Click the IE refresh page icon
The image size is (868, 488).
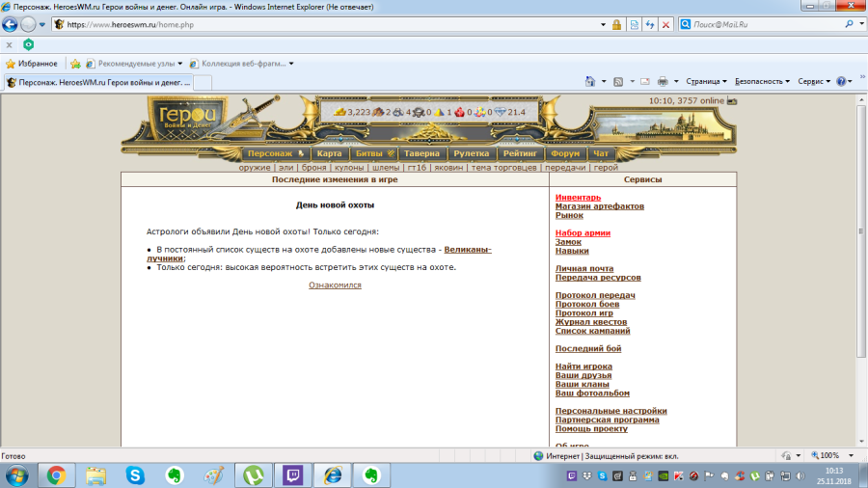coord(651,24)
